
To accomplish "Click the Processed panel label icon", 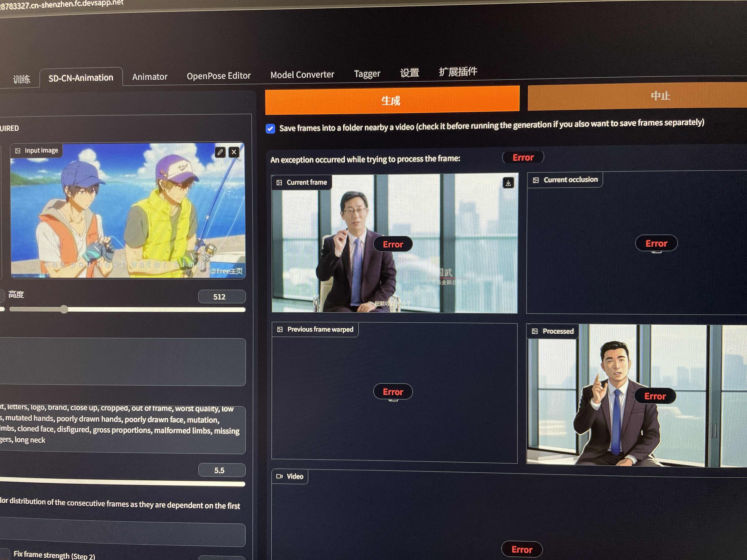I will click(535, 331).
